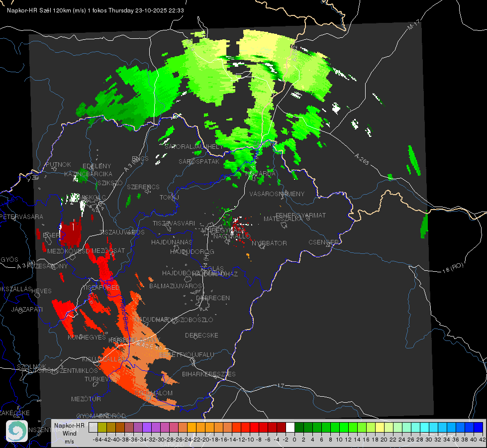487x448 pixels.
Task: Click the HAJDÚDOROG label
Action: 192,251
